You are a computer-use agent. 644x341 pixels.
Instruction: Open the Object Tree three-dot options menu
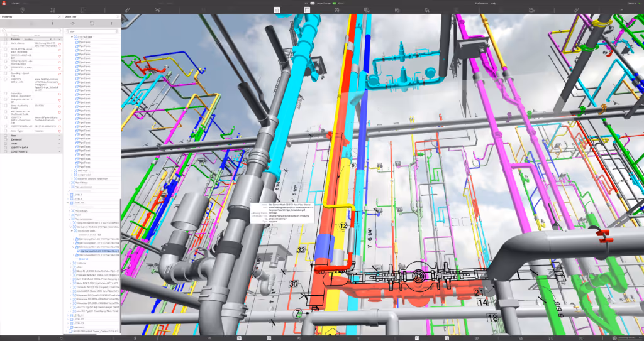(x=112, y=23)
